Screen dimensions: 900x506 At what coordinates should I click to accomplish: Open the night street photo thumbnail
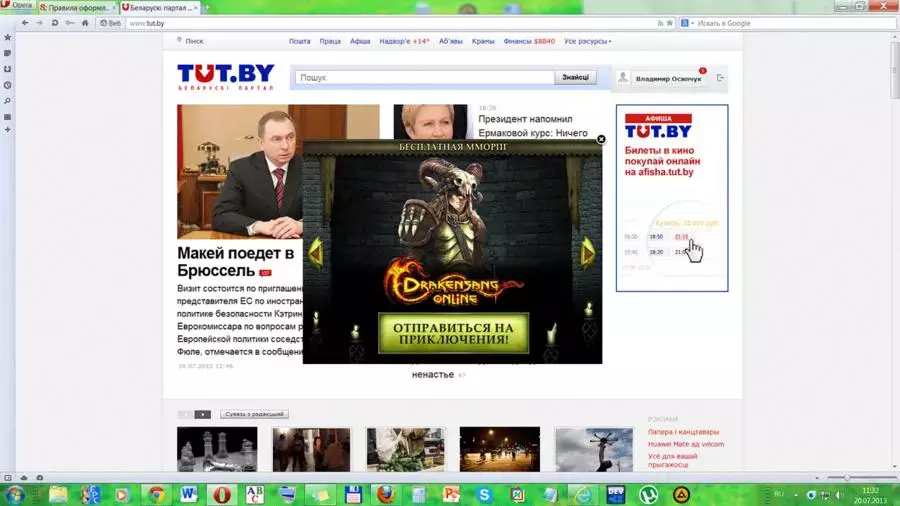(x=499, y=449)
